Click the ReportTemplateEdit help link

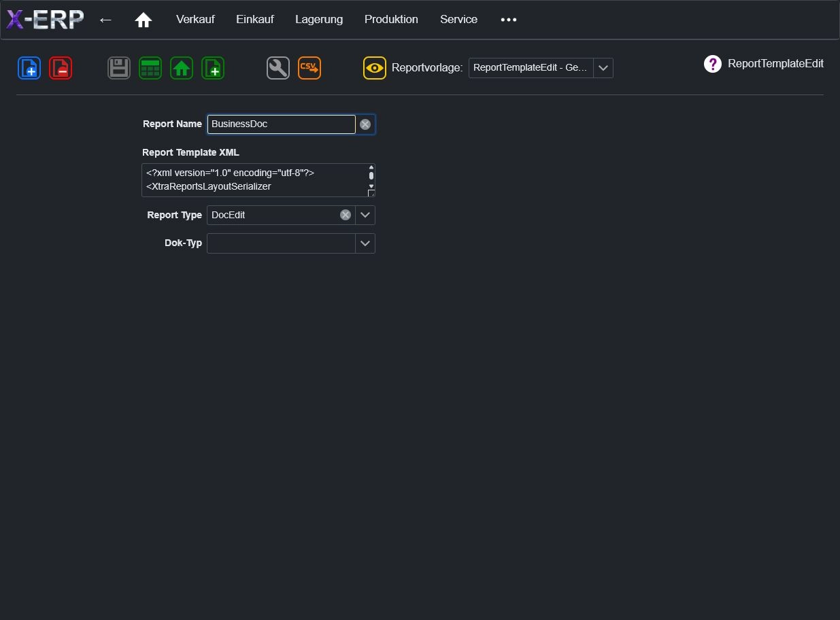pos(775,64)
